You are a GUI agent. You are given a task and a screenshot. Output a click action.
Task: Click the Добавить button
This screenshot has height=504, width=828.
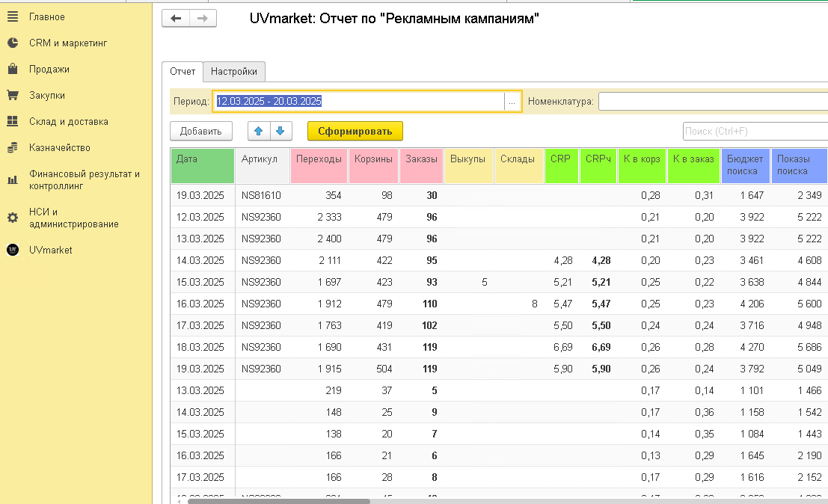tap(201, 131)
